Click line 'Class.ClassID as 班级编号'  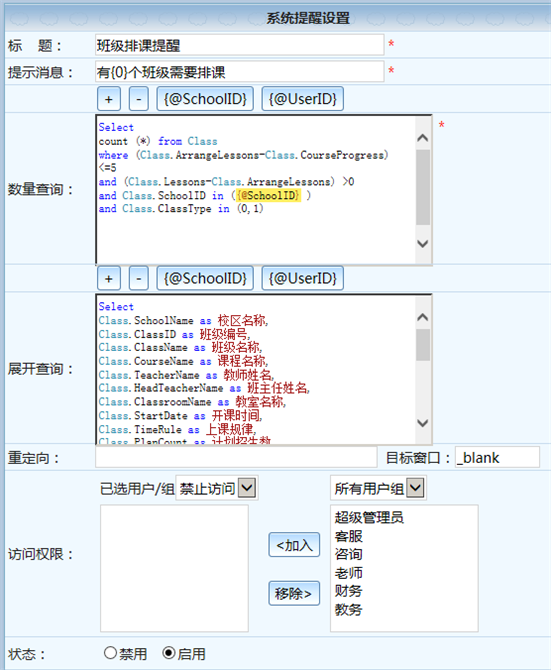[x=174, y=334]
